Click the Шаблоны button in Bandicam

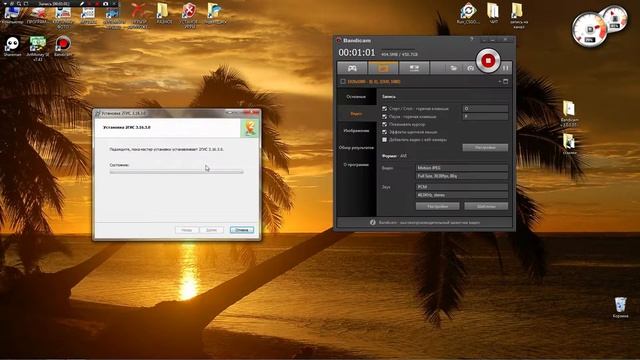486,207
